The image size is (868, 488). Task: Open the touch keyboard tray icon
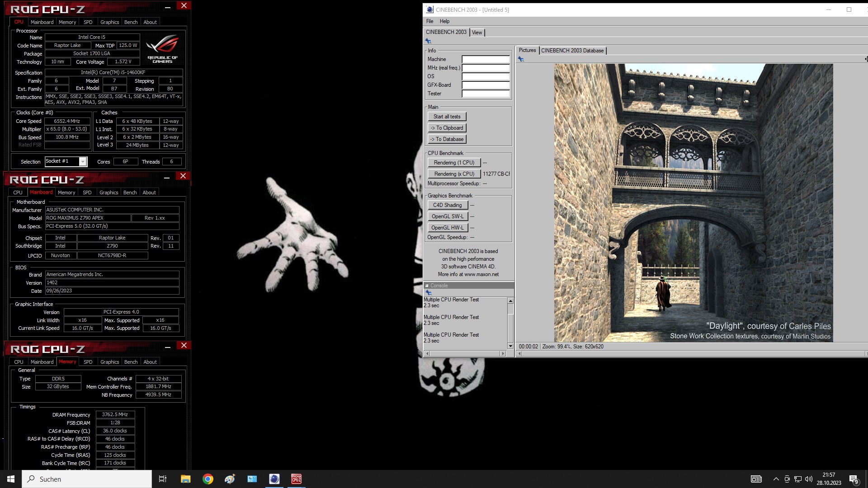pyautogui.click(x=756, y=479)
